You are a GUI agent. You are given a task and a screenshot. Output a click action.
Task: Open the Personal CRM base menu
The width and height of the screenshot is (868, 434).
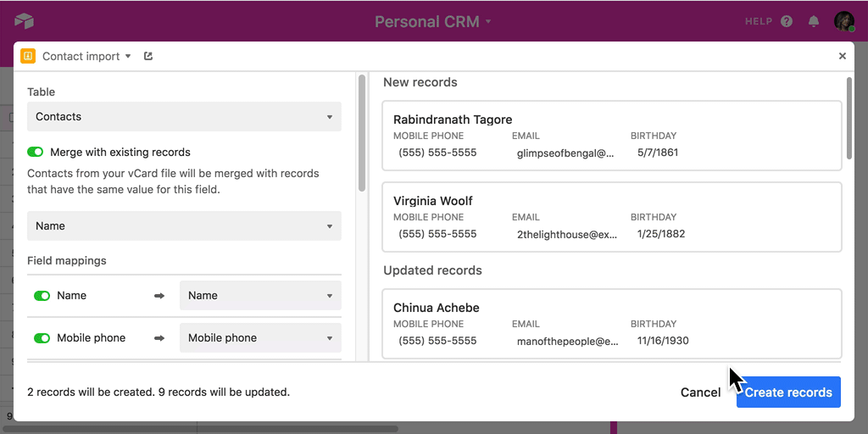pos(433,21)
